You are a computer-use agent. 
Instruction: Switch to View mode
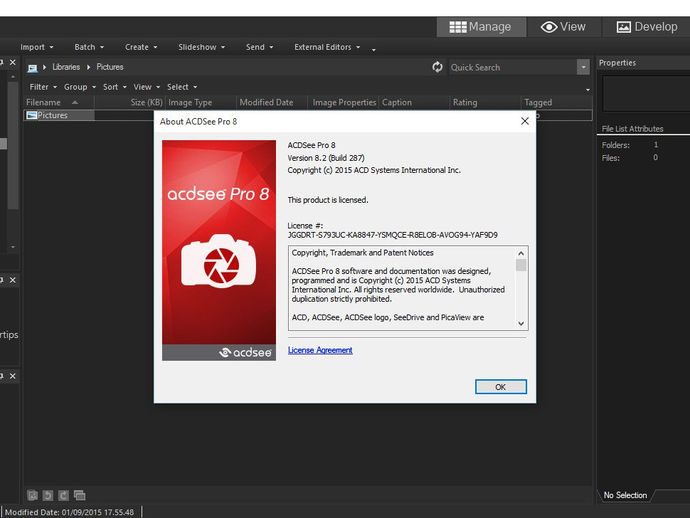564,27
